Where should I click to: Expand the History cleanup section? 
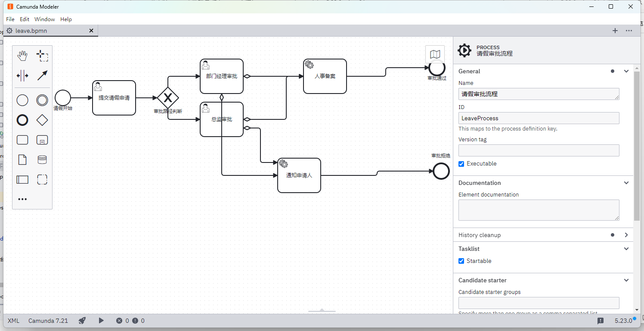[626, 235]
